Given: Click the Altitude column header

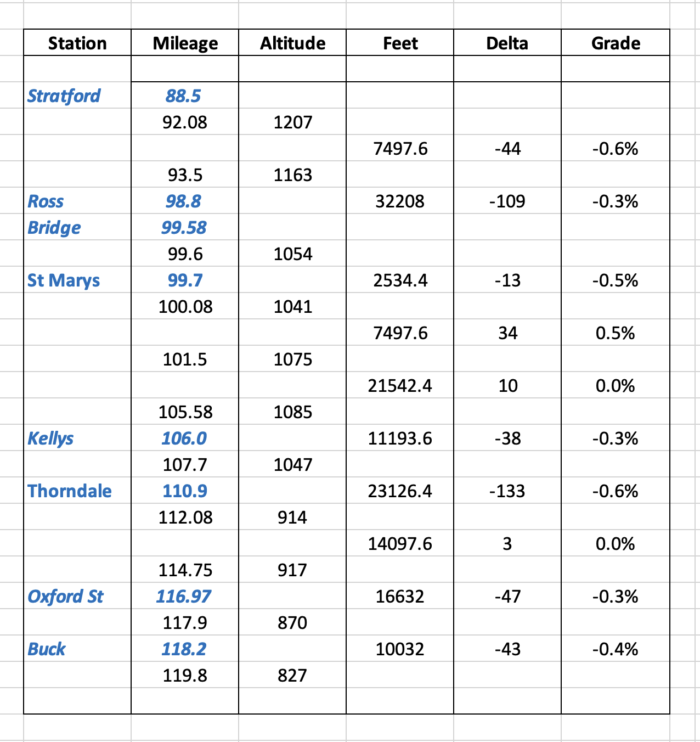Looking at the screenshot, I should 292,43.
